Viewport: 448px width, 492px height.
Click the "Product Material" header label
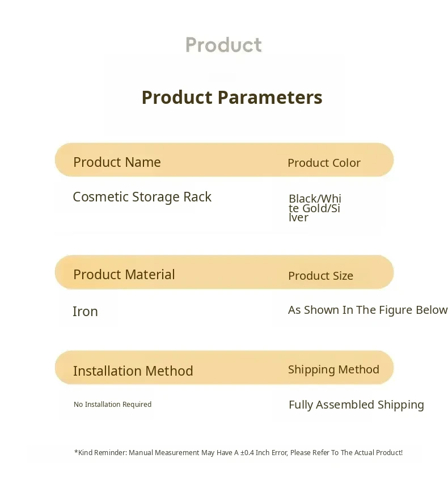click(x=124, y=275)
